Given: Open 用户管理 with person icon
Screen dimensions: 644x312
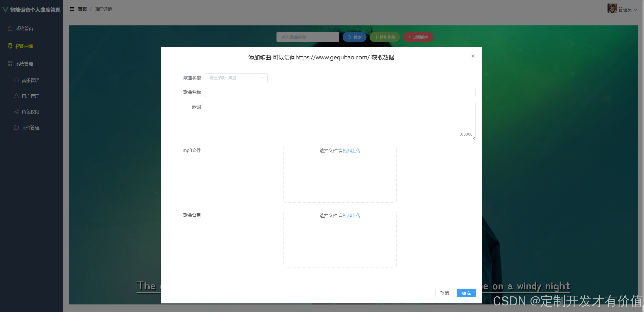Looking at the screenshot, I should click(30, 96).
